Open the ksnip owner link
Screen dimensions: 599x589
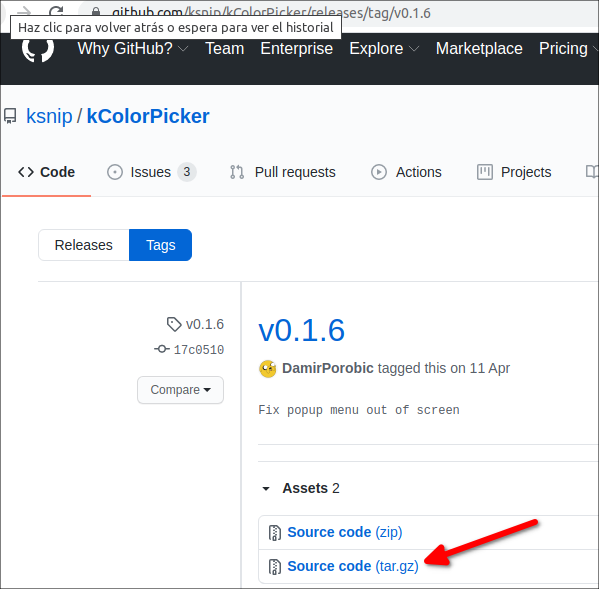coord(49,116)
